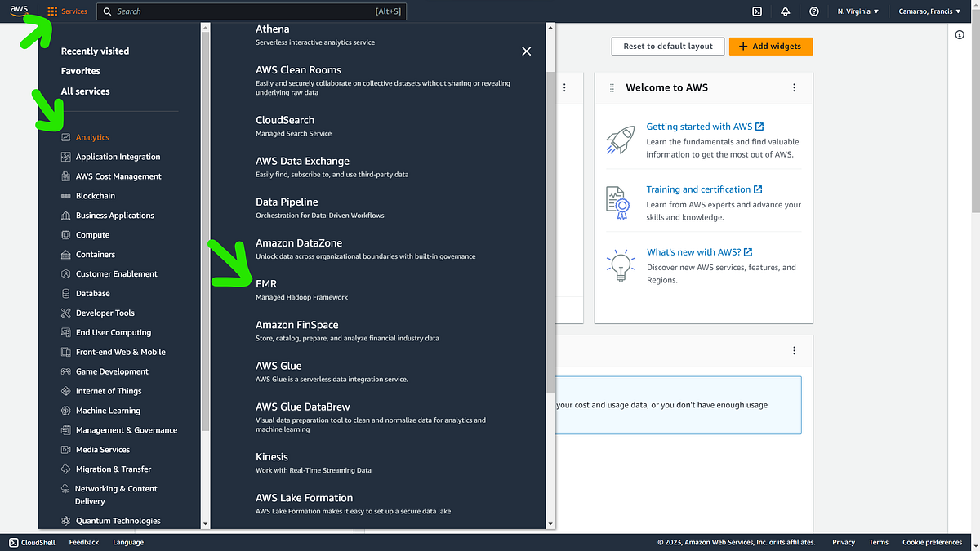Open the page info icon at top right
The height and width of the screenshot is (551, 980).
(960, 34)
